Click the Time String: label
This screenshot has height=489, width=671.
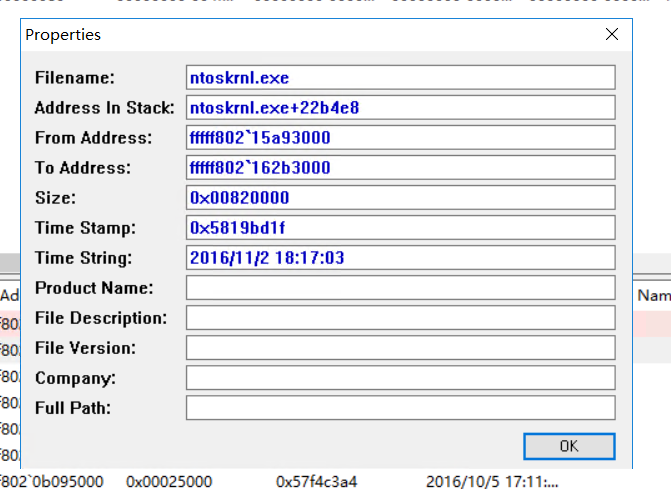(x=83, y=258)
